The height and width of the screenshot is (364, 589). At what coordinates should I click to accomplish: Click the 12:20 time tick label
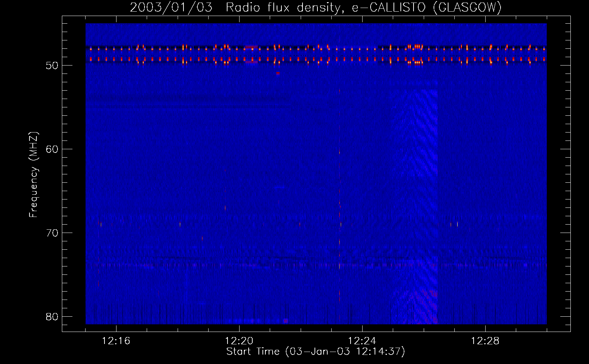[239, 341]
